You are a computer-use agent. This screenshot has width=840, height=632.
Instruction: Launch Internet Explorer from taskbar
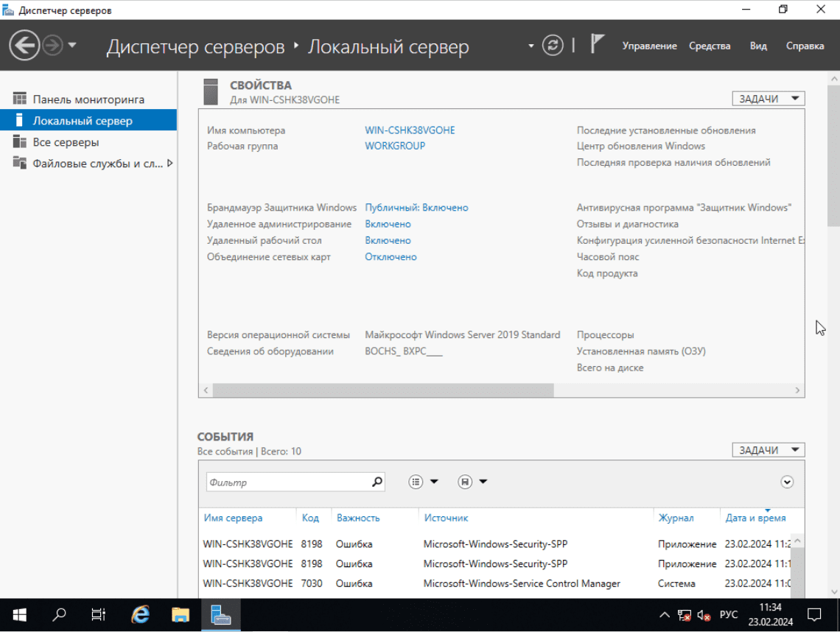tap(140, 615)
